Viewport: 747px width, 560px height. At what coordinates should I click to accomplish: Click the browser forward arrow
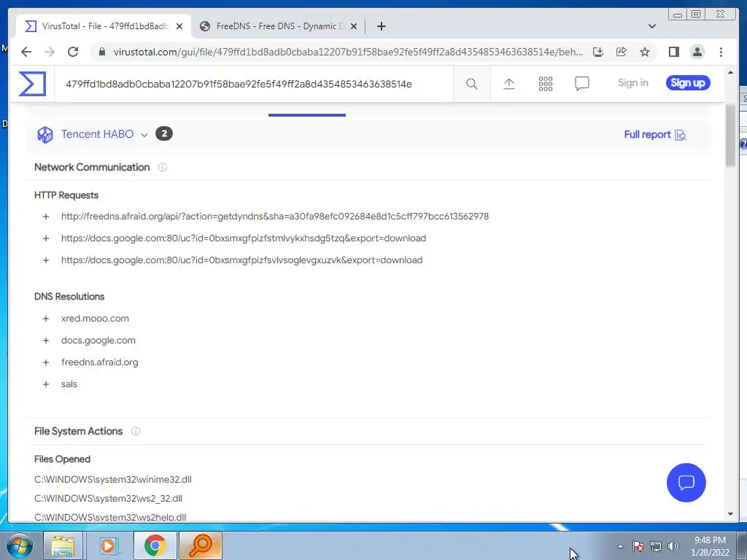(50, 52)
